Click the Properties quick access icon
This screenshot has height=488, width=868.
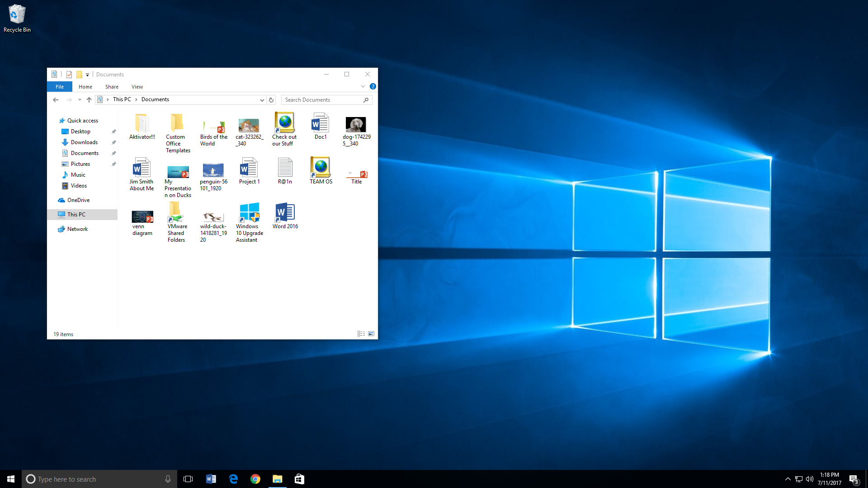pos(69,75)
